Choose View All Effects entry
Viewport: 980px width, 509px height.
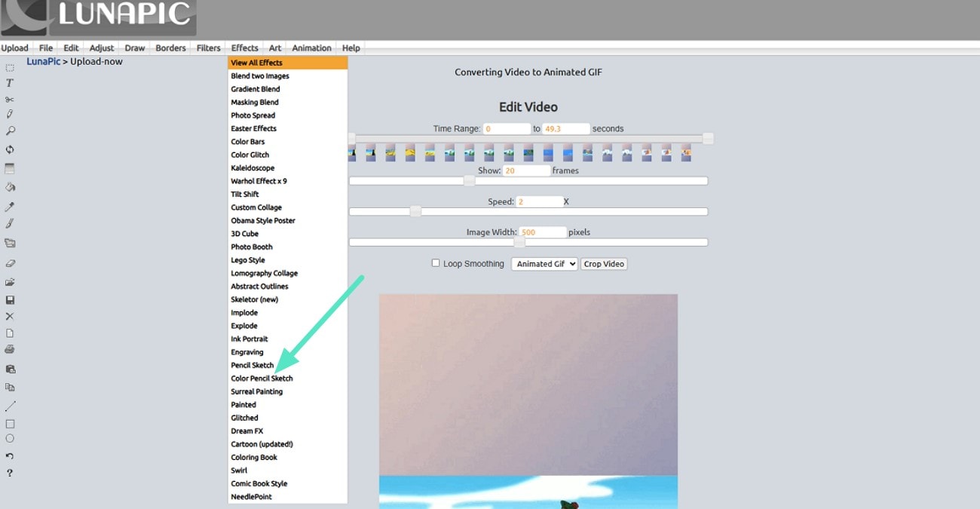coord(288,63)
